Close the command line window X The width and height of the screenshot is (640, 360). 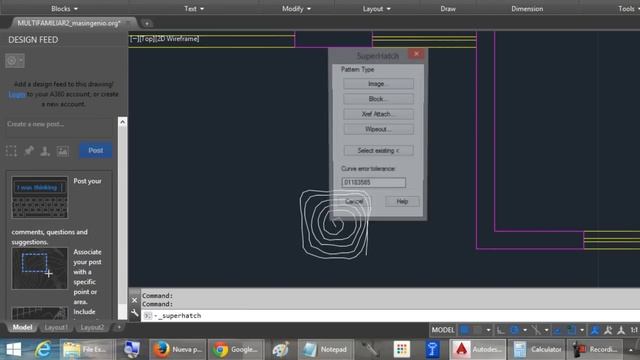(135, 300)
